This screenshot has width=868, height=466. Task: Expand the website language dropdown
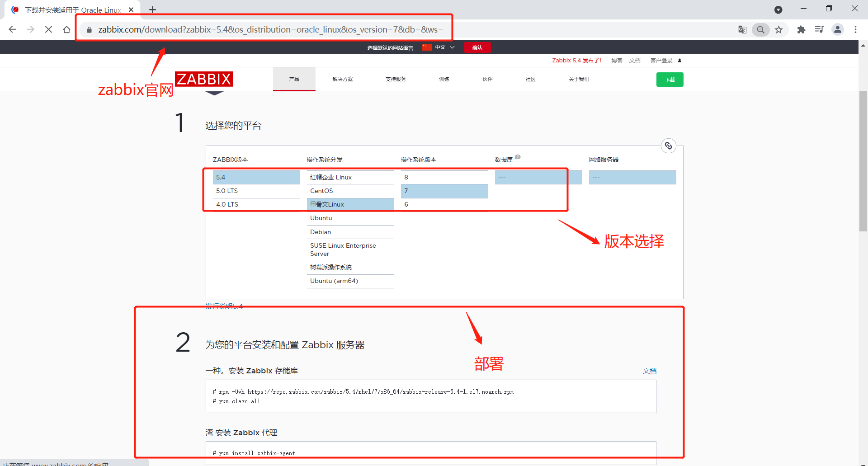click(x=439, y=47)
